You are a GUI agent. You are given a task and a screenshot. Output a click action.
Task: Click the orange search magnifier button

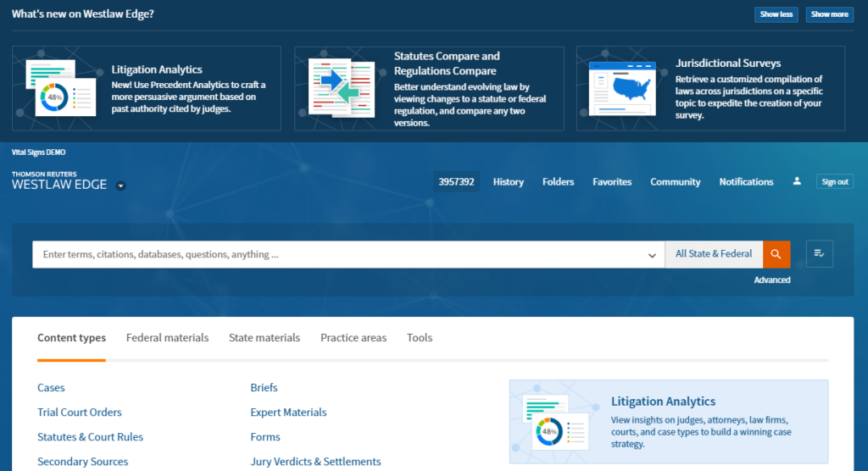click(x=776, y=254)
